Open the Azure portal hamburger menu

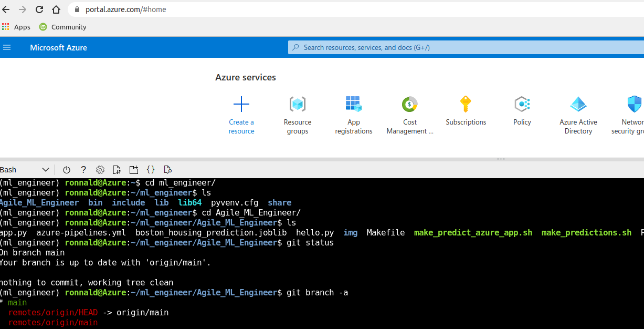[7, 47]
